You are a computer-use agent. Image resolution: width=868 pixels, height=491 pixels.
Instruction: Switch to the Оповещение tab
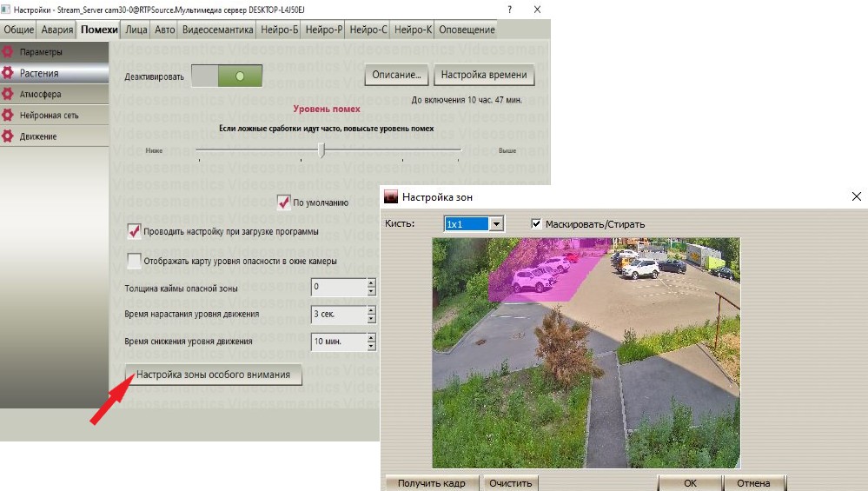pos(467,30)
